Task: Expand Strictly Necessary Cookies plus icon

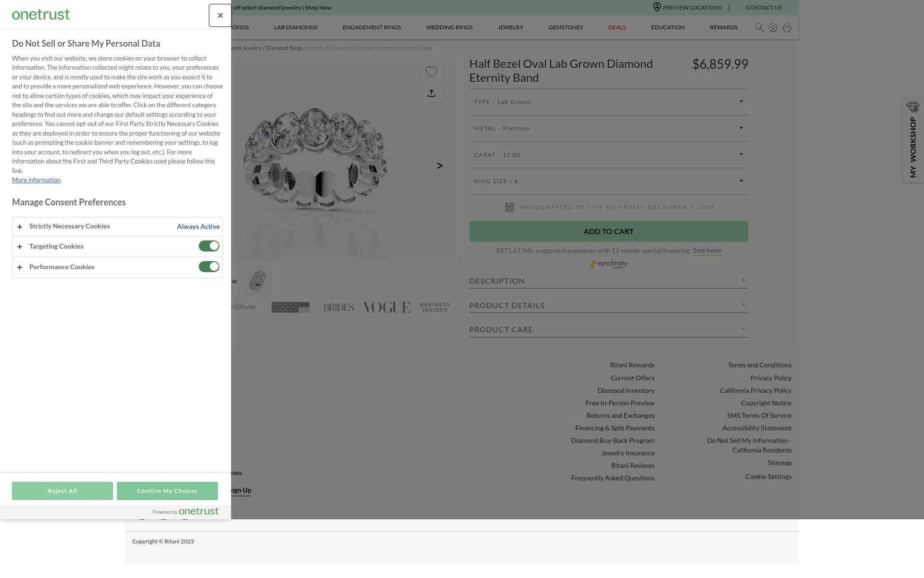Action: [20, 227]
